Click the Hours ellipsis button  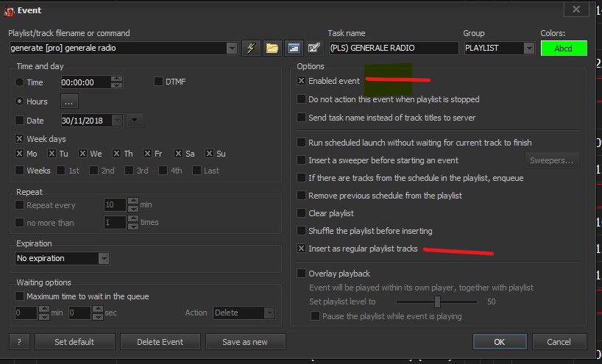(x=69, y=101)
